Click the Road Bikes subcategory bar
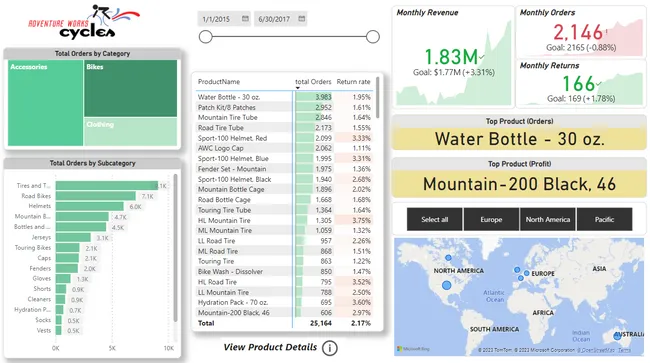Image resolution: width=650 pixels, height=363 pixels. pyautogui.click(x=96, y=196)
